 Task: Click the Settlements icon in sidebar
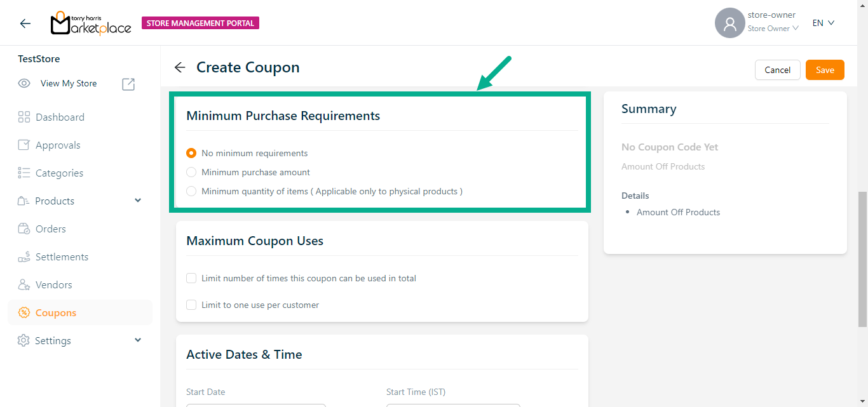click(24, 257)
